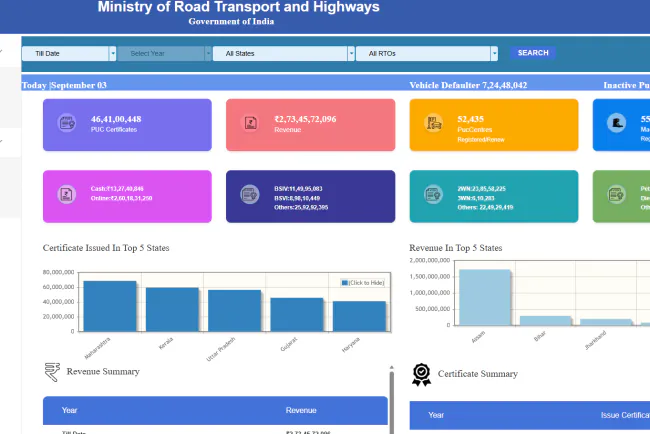
Task: Click the rupee Revenue card icon
Action: pos(250,123)
